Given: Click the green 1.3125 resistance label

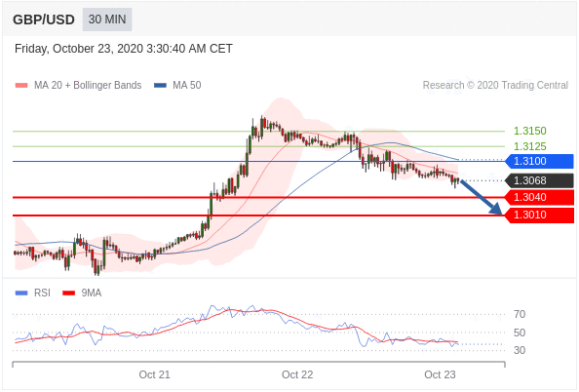Looking at the screenshot, I should 530,146.
